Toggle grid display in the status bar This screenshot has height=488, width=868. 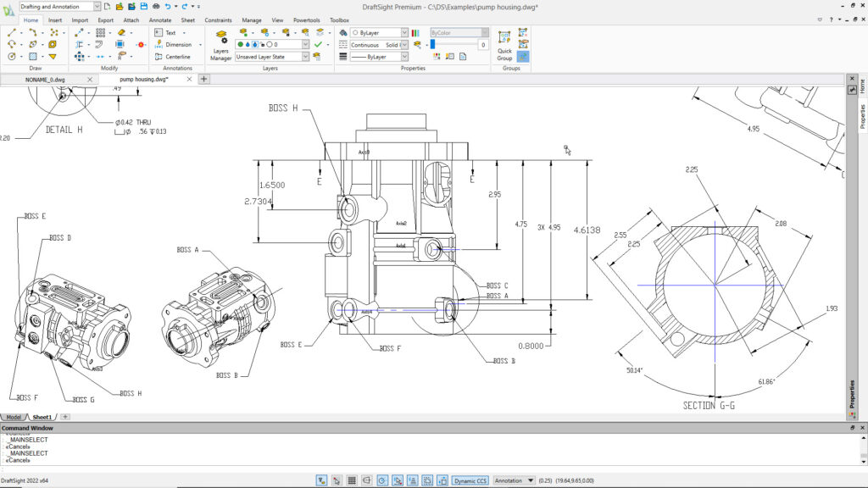[352, 480]
